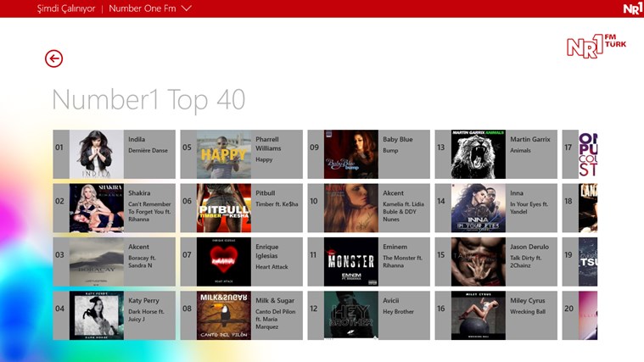The width and height of the screenshot is (644, 362).
Task: Open Indila Dernière Danse album cover
Action: coord(97,154)
